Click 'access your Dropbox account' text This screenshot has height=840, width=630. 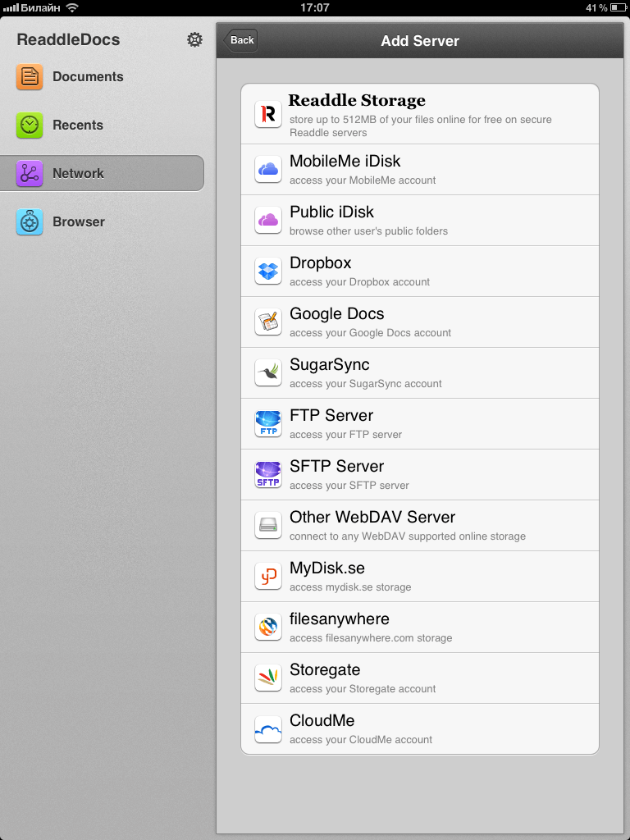pyautogui.click(x=359, y=282)
